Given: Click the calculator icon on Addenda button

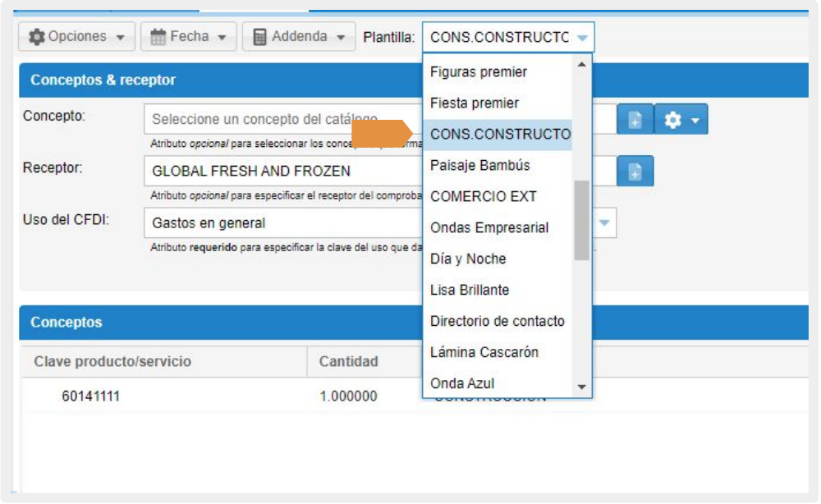Looking at the screenshot, I should 260,37.
